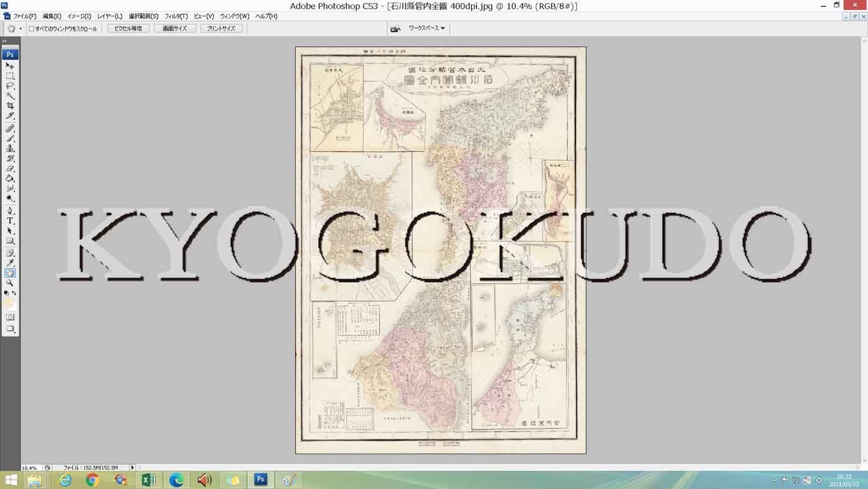Select the Pen tool
Image resolution: width=868 pixels, height=489 pixels.
pos(10,210)
